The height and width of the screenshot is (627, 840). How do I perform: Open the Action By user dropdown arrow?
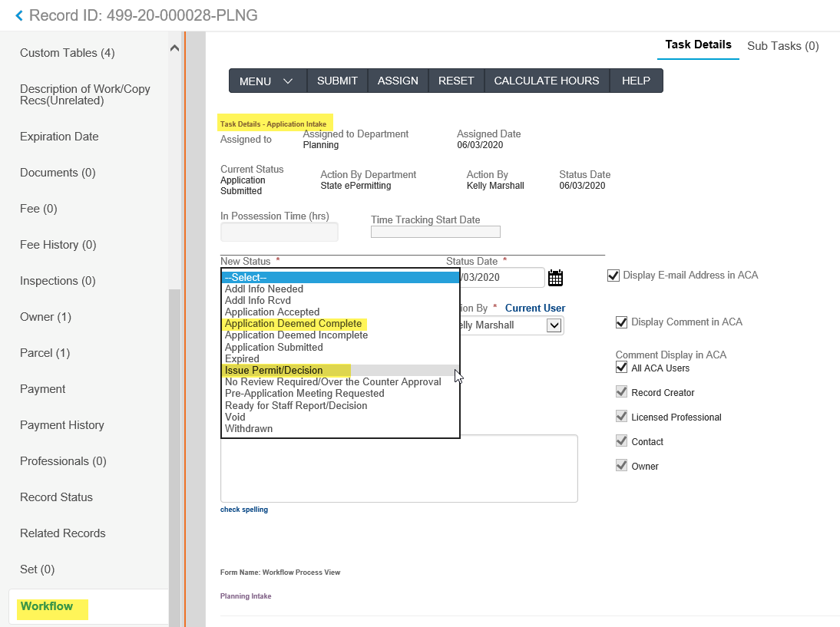pyautogui.click(x=554, y=325)
